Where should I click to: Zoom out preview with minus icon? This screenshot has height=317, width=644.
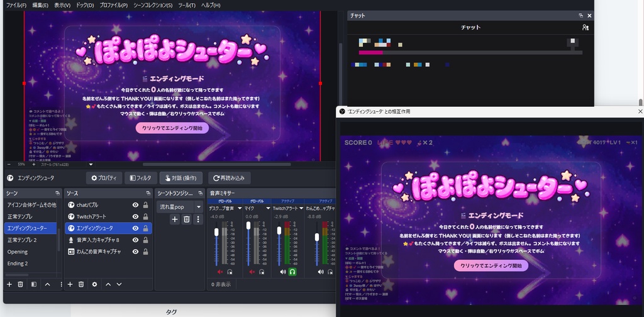[9, 164]
